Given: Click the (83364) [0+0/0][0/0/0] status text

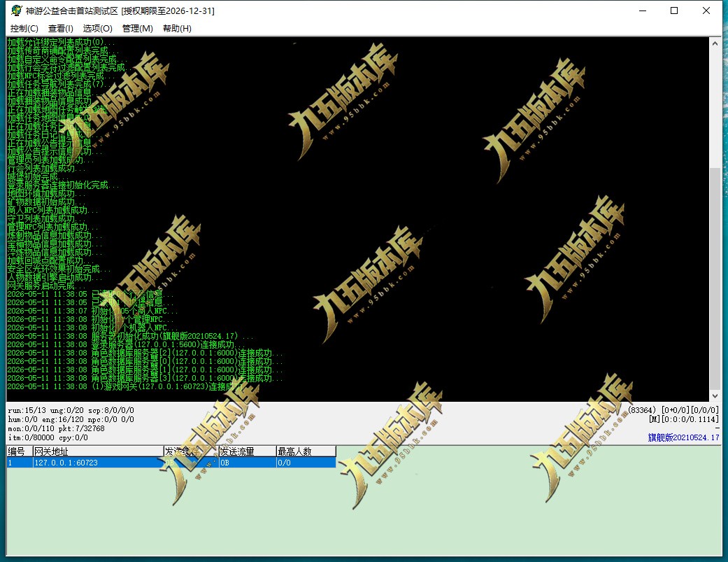Looking at the screenshot, I should tap(673, 410).
